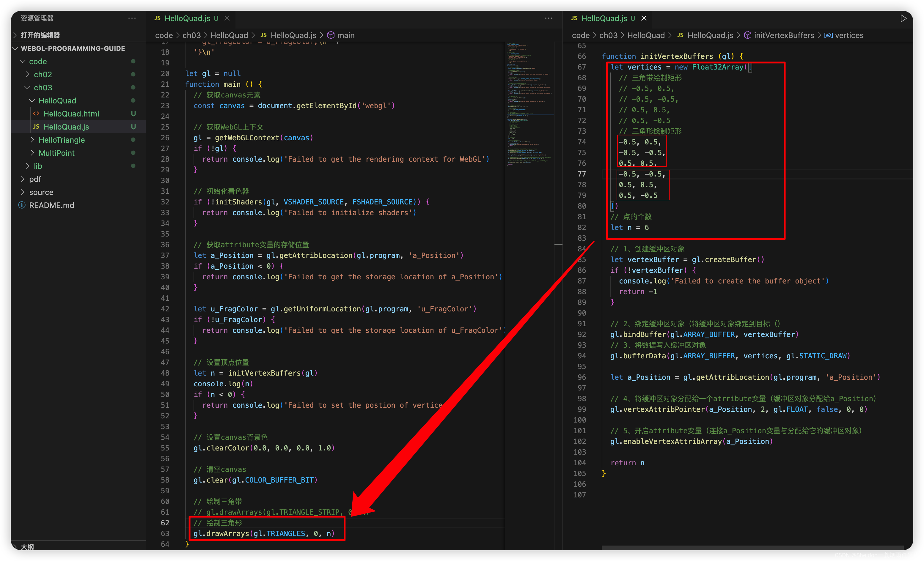This screenshot has height=561, width=924.
Task: Select ch03 in the left breadcrumb
Action: click(x=191, y=35)
